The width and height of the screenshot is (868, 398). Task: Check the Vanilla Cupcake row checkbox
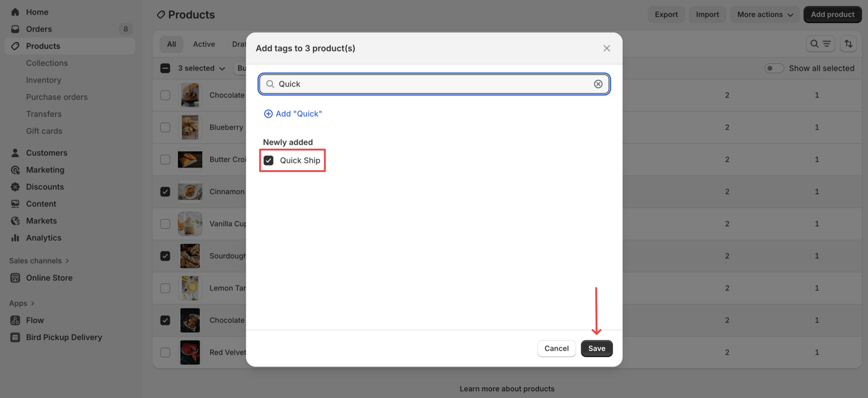[x=165, y=224]
